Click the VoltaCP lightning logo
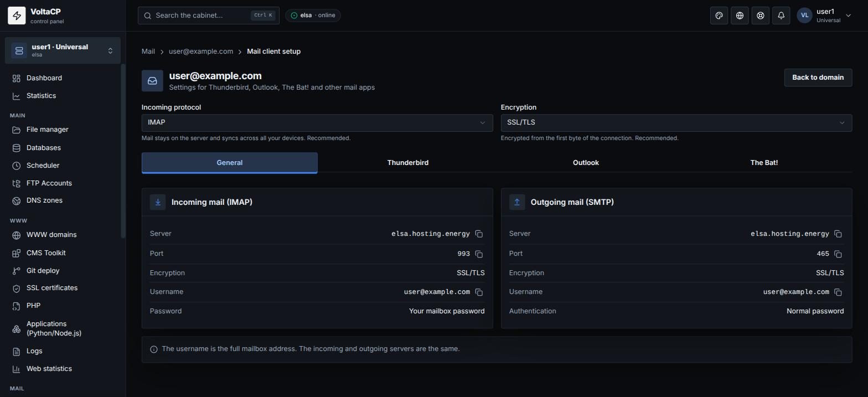The height and width of the screenshot is (397, 868). click(x=17, y=16)
